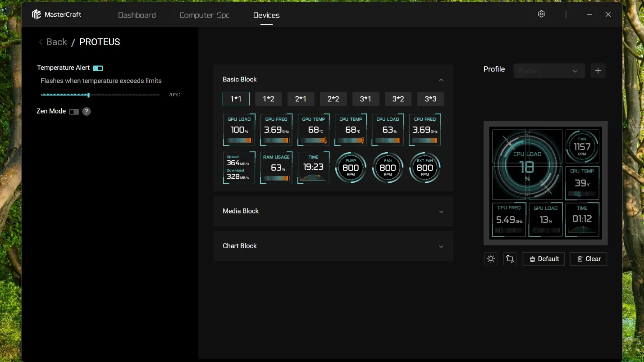Choose the RAM USAGE widget block
Screen dimensions: 644x362
[x=276, y=167]
